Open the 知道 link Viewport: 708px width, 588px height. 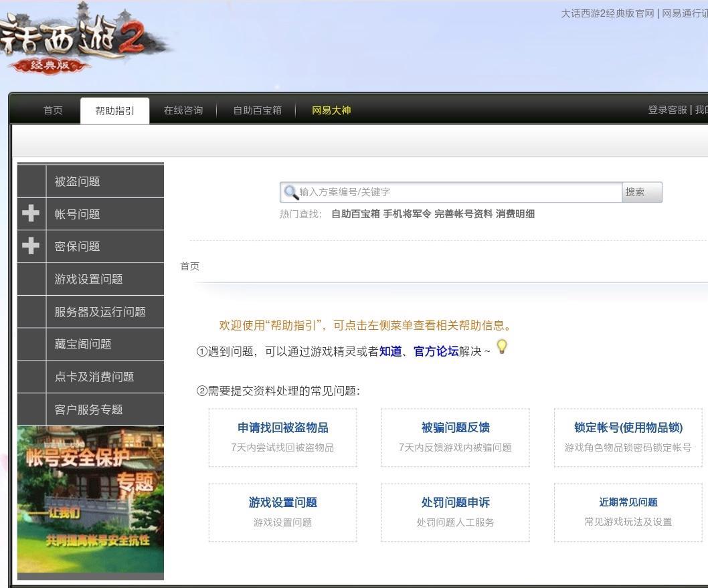coord(391,351)
